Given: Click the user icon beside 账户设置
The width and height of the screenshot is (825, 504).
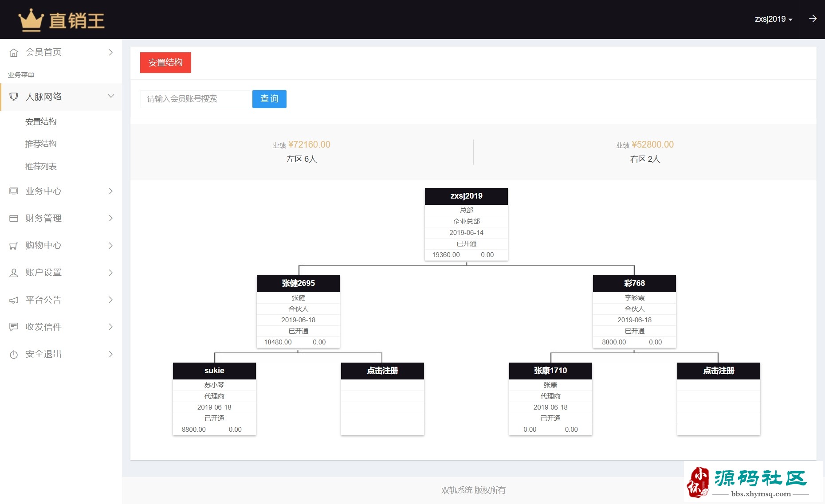Looking at the screenshot, I should [x=14, y=273].
